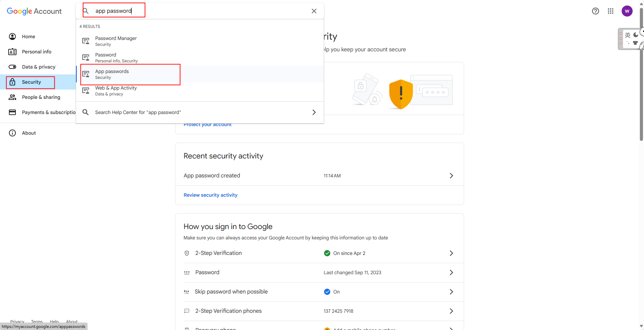The height and width of the screenshot is (330, 644).
Task: Open the Privacy footer link
Action: pos(17,321)
